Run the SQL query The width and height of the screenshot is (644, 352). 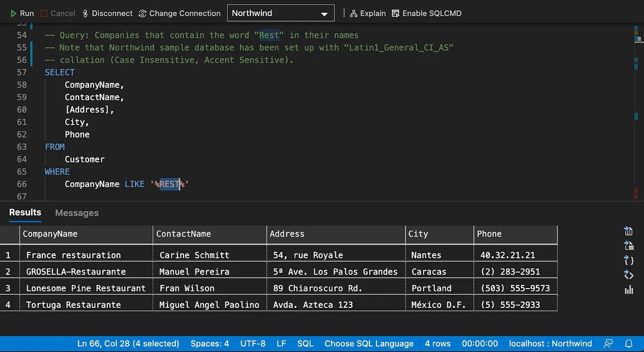[22, 13]
